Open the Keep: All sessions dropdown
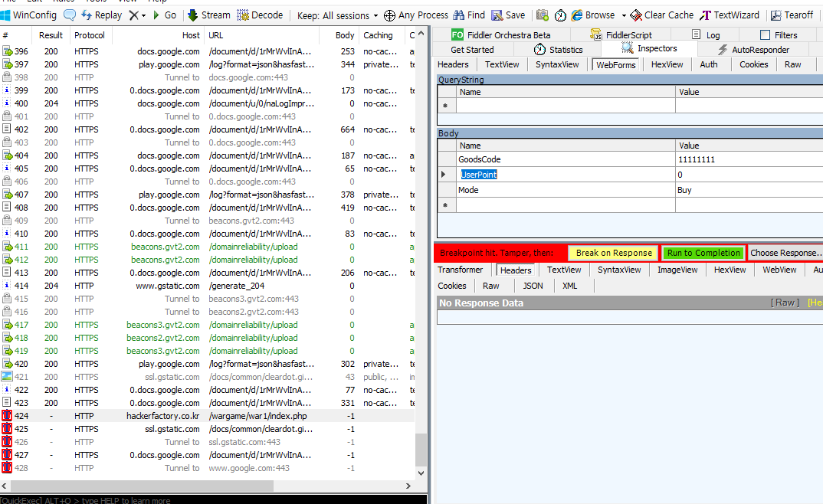Image resolution: width=823 pixels, height=504 pixels. click(337, 16)
